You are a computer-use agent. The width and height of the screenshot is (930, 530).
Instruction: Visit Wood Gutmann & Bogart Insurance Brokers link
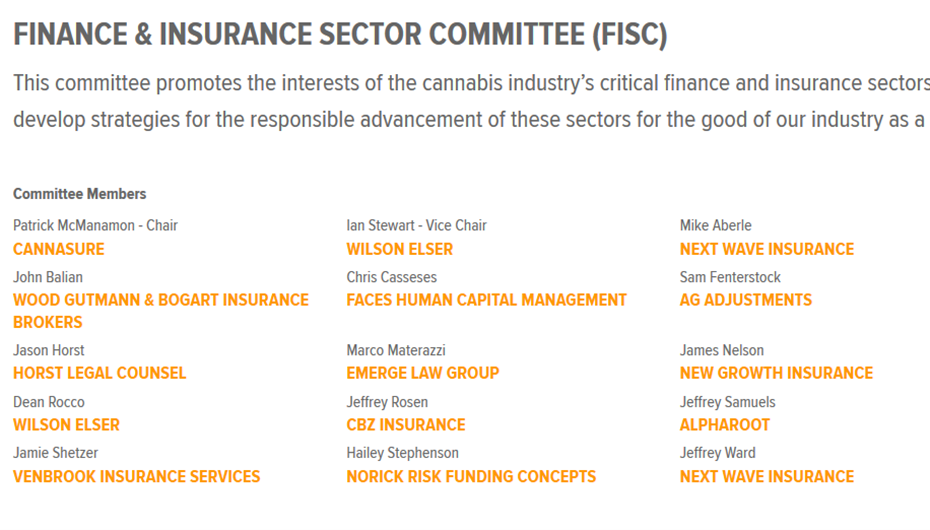(161, 300)
